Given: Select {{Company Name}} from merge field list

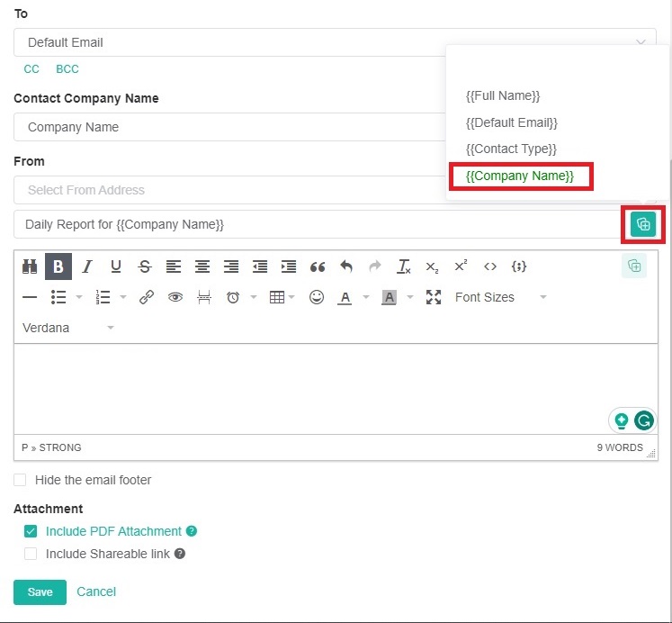Looking at the screenshot, I should (x=520, y=176).
